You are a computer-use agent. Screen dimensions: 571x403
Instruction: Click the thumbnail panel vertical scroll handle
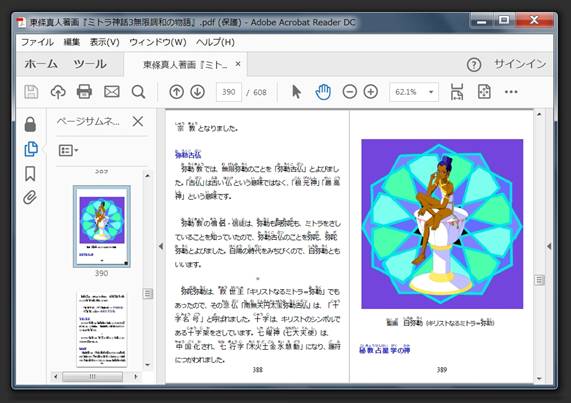(x=147, y=293)
